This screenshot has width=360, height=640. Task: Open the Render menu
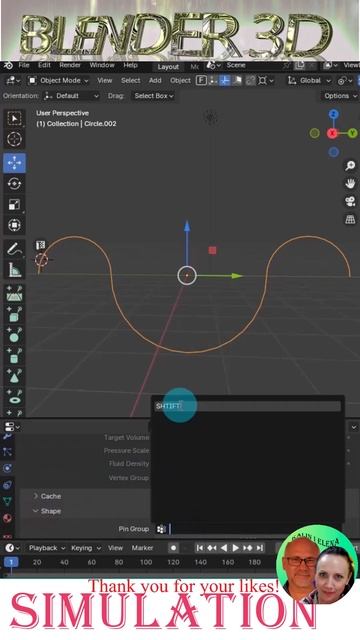[x=70, y=65]
